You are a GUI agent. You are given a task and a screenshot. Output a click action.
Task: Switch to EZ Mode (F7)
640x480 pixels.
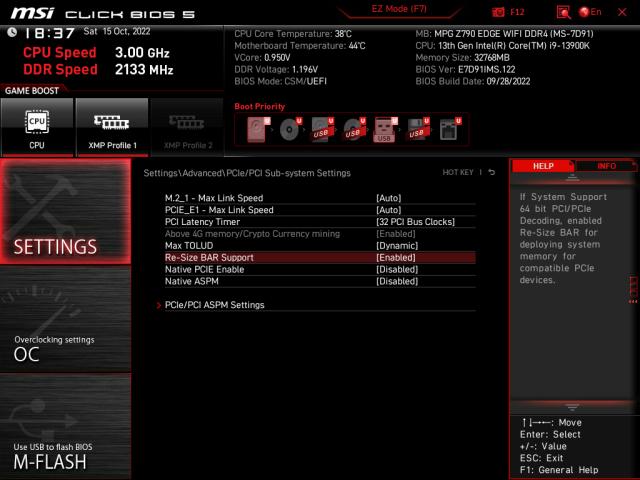tap(399, 9)
